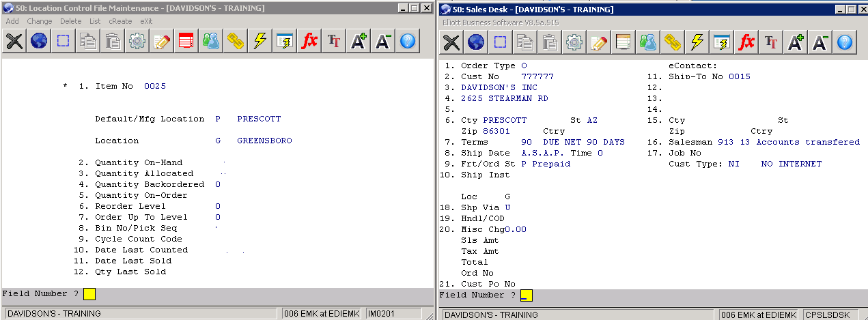The image size is (868, 320).
Task: Click the copy icon in Location Control toolbar
Action: [x=87, y=41]
